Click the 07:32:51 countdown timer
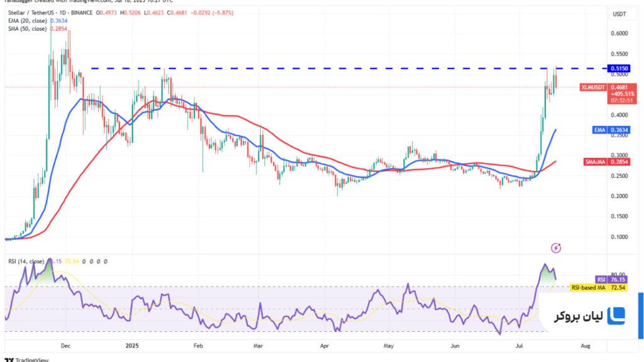 click(621, 101)
